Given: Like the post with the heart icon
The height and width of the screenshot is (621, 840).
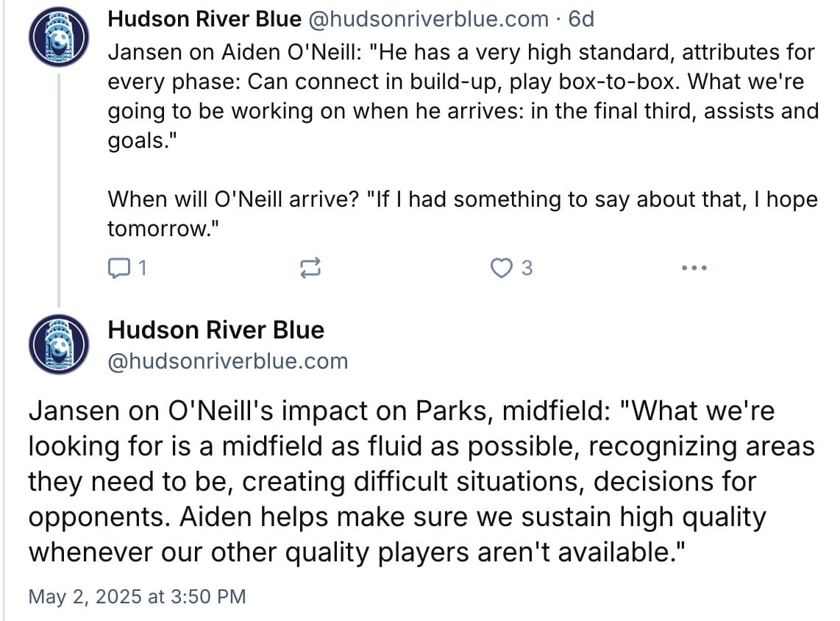Looking at the screenshot, I should click(502, 267).
